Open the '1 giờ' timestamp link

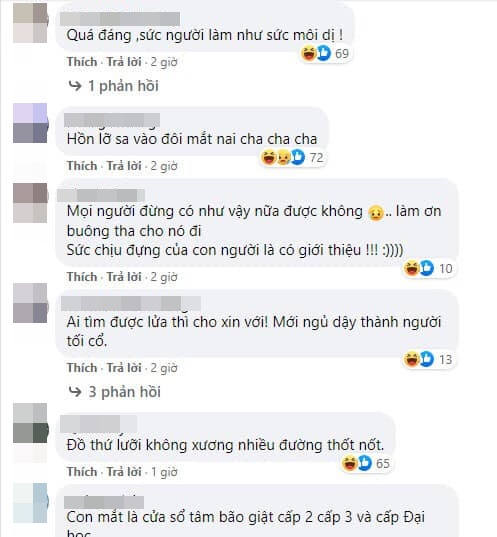pyautogui.click(x=164, y=472)
